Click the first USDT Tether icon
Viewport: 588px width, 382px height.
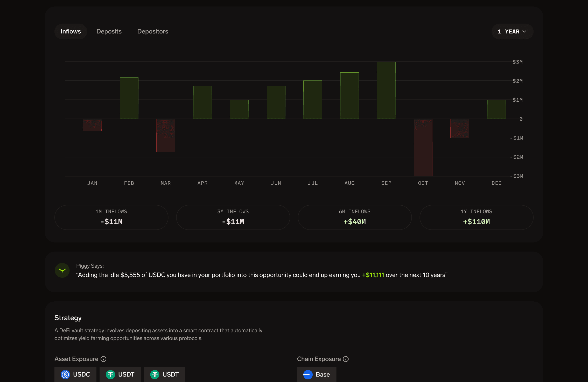coord(110,374)
